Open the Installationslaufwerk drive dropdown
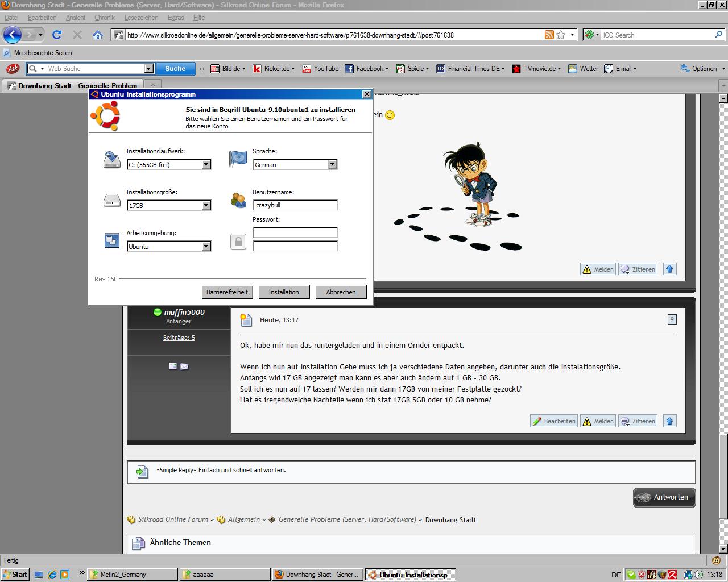Image resolution: width=728 pixels, height=582 pixels. coord(206,164)
